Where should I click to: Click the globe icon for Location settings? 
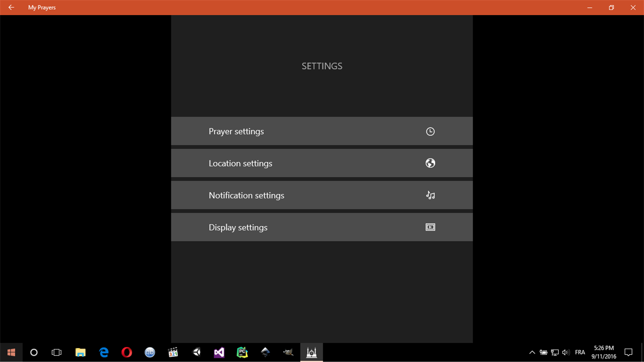[430, 163]
